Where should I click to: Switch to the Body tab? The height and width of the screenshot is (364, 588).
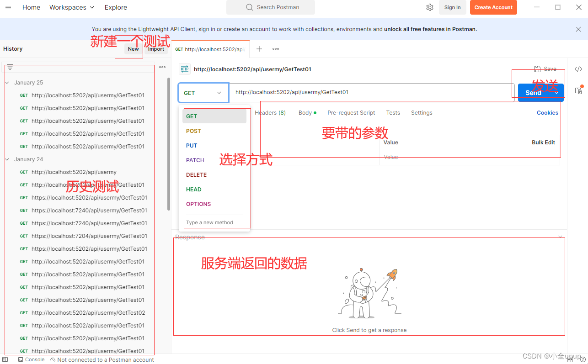(307, 113)
